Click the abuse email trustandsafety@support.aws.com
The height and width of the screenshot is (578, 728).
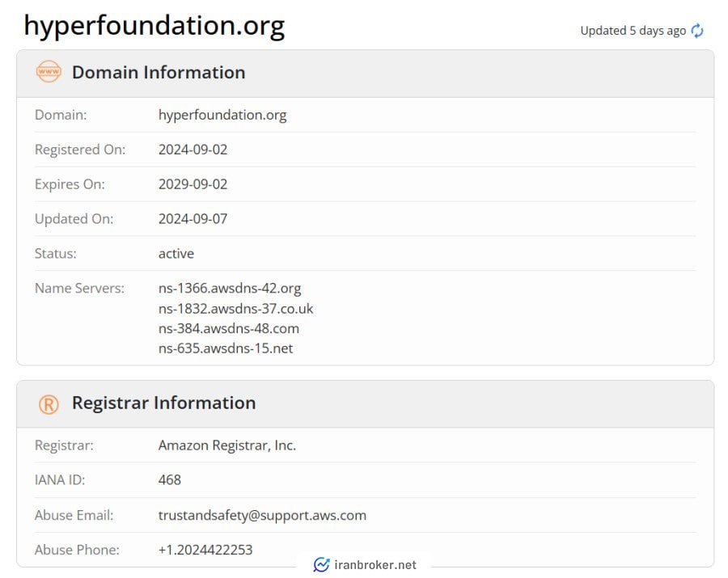pyautogui.click(x=262, y=516)
